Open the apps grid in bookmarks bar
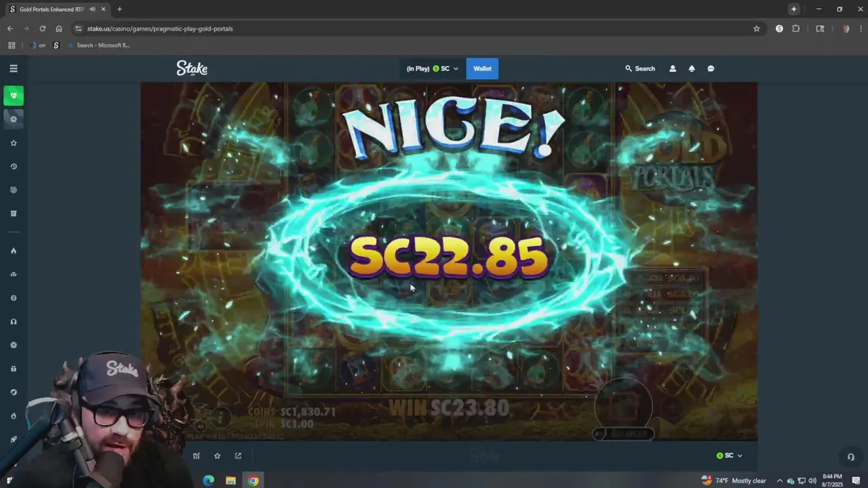868x488 pixels. 12,45
